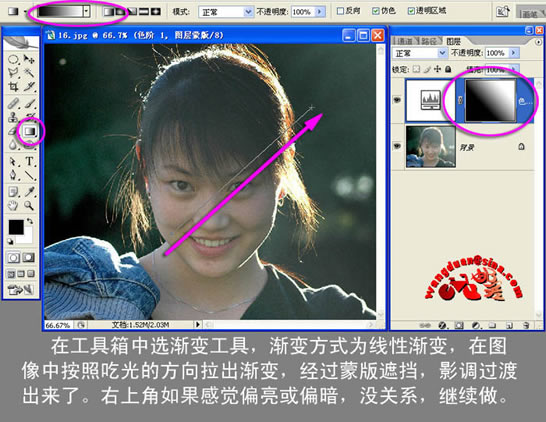Toggle the 仿色 dither checkbox
The height and width of the screenshot is (422, 546).
point(375,11)
